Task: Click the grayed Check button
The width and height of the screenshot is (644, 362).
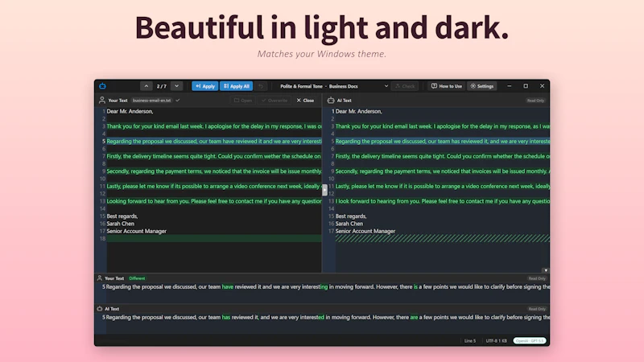Action: click(x=405, y=86)
